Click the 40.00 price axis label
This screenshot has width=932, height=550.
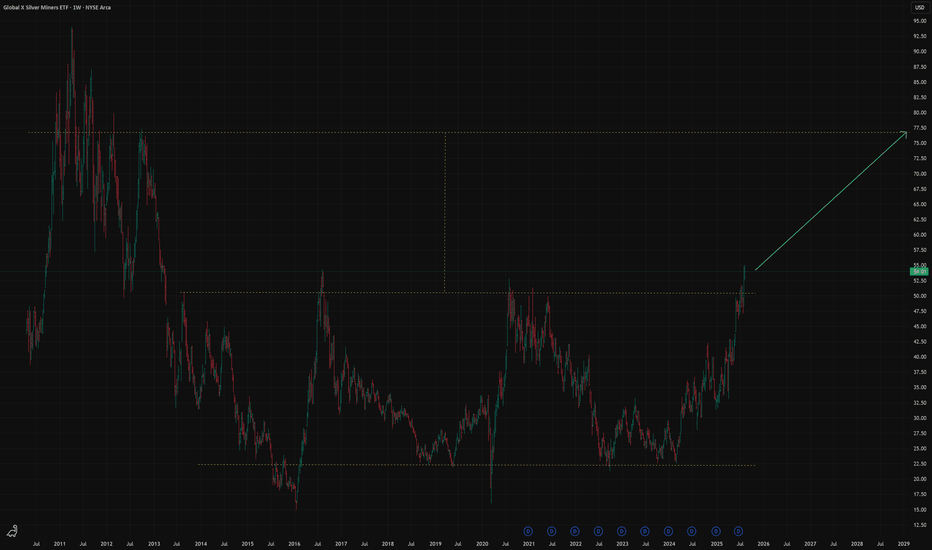click(920, 357)
